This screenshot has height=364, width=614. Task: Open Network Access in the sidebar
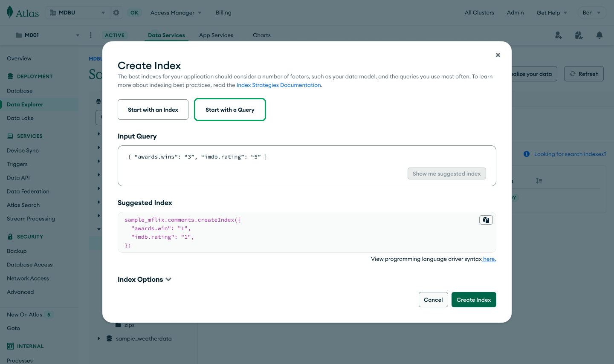click(x=28, y=278)
